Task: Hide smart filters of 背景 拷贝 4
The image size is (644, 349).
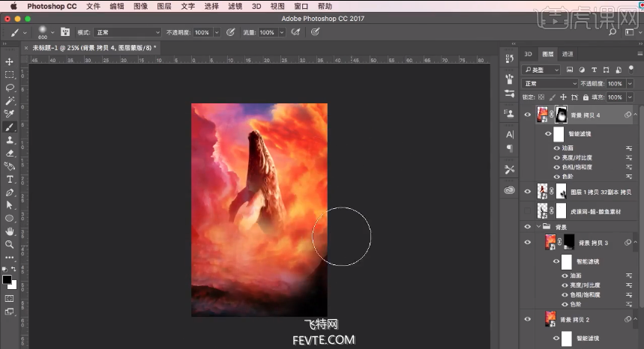Action: tap(548, 134)
